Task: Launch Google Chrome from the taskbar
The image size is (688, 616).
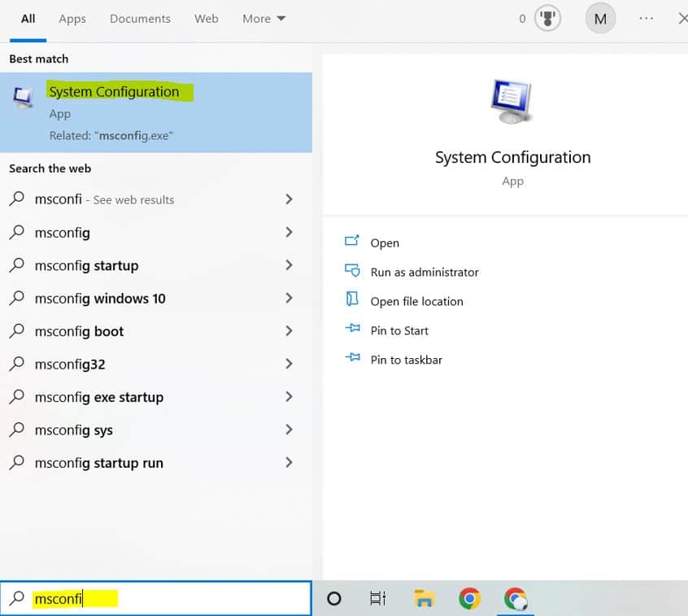Action: [x=469, y=598]
